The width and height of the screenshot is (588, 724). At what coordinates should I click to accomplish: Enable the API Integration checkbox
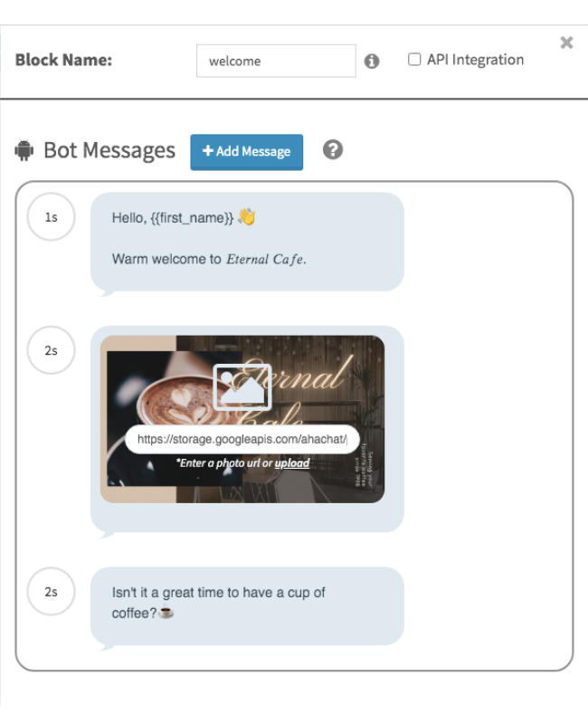tap(414, 60)
